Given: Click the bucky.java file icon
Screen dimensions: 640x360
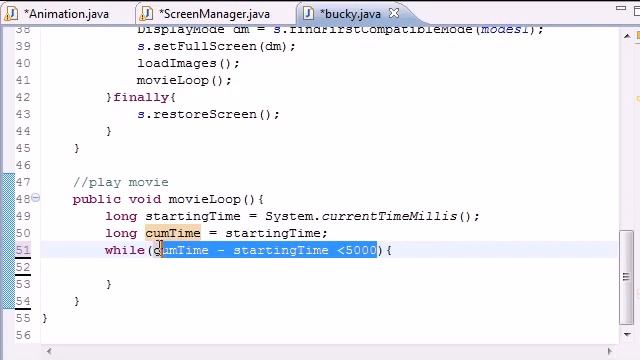Looking at the screenshot, I should pyautogui.click(x=309, y=14).
